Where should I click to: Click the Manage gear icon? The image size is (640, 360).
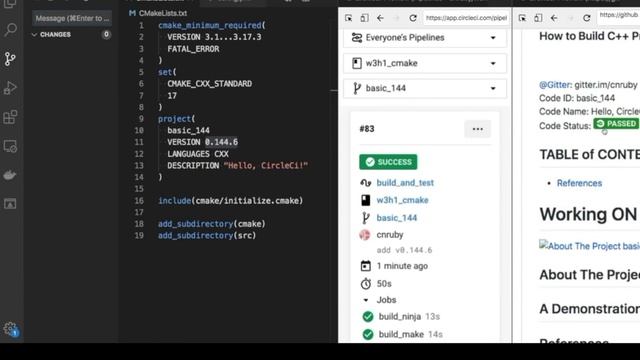tap(10, 329)
